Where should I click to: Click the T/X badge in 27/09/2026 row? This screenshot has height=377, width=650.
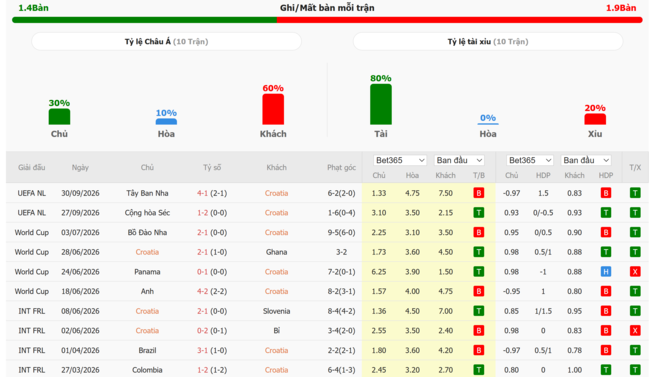[x=635, y=213]
